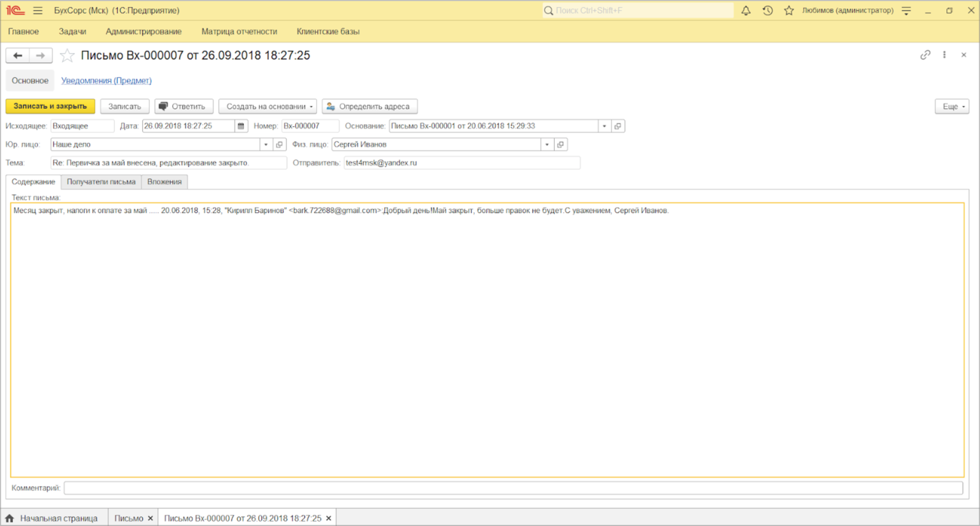Screen dimensions: 980x526
Task: Open the Основание linked document icon
Action: tap(618, 126)
